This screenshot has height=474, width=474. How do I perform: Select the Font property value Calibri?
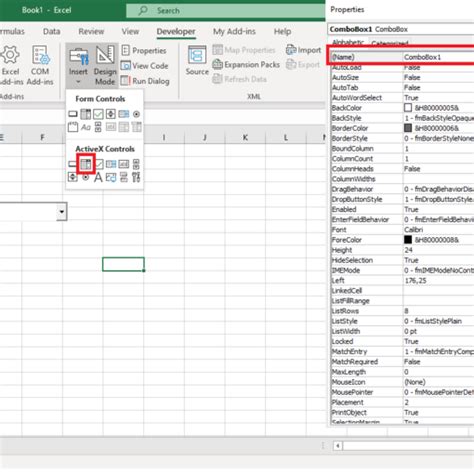(x=438, y=230)
